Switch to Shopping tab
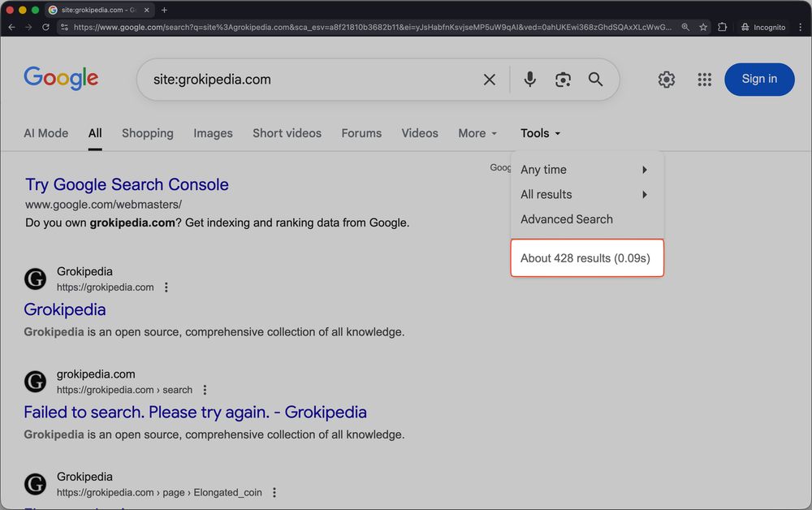Viewport: 812px width, 510px height. coord(148,133)
